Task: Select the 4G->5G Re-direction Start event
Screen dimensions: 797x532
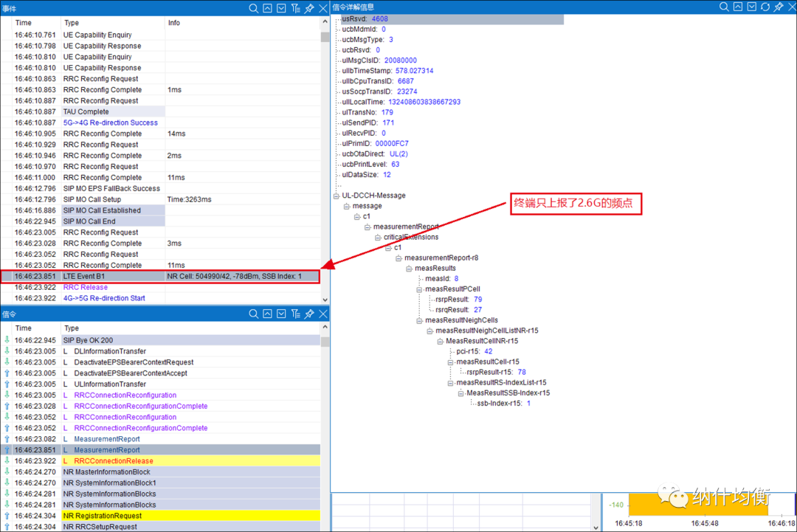Action: 104,298
